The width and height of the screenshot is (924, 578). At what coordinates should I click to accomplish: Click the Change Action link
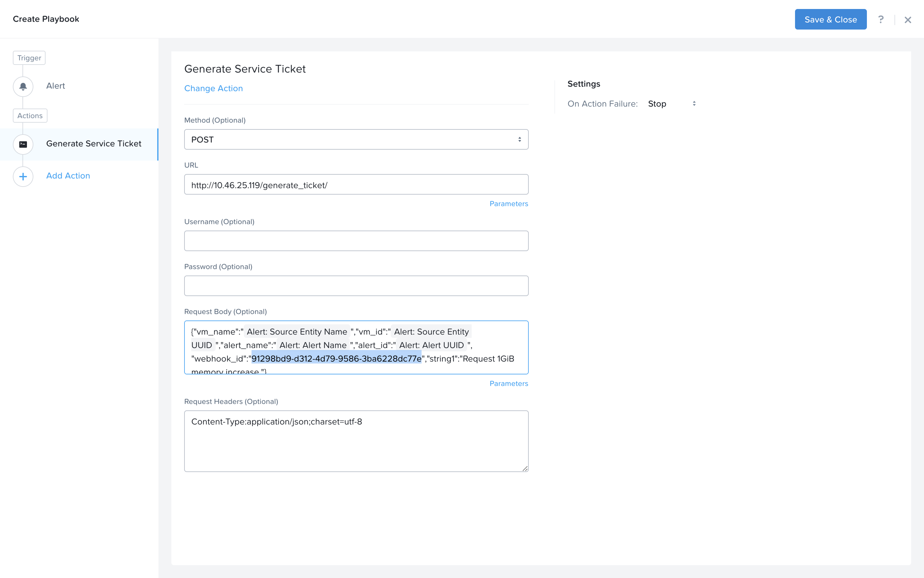point(213,88)
